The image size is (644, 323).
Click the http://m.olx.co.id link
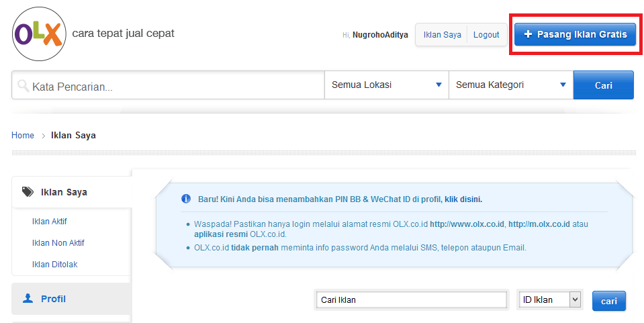539,224
